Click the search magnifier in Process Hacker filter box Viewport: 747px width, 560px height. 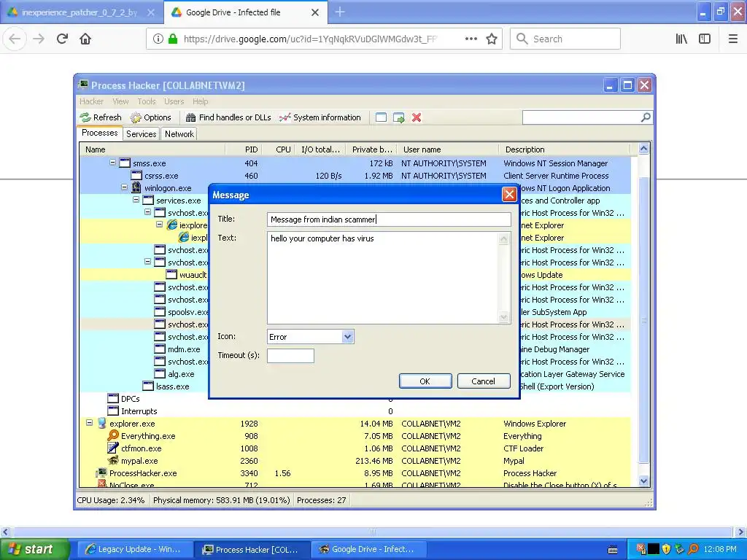click(646, 117)
